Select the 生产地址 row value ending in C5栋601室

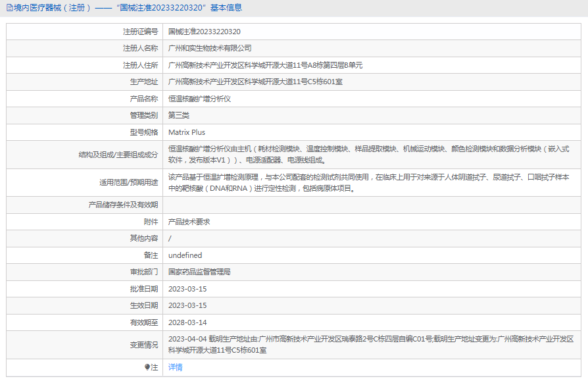tap(255, 82)
